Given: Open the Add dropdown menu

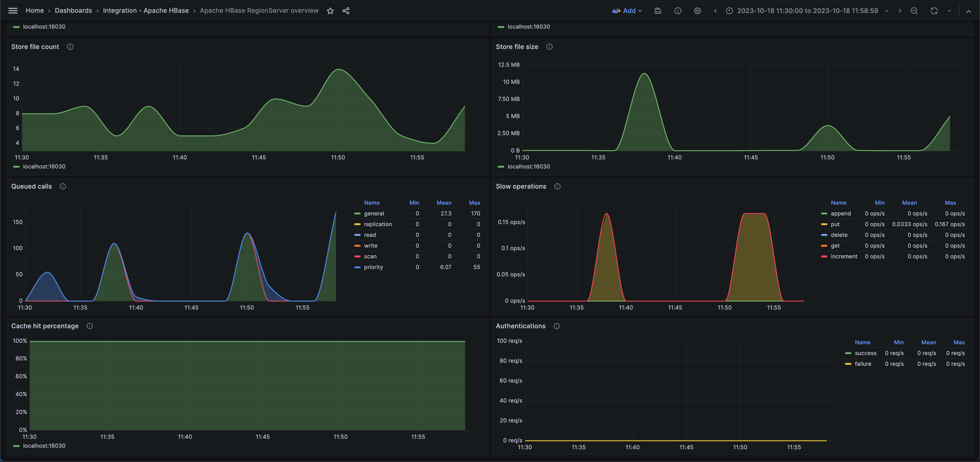Looking at the screenshot, I should 627,11.
